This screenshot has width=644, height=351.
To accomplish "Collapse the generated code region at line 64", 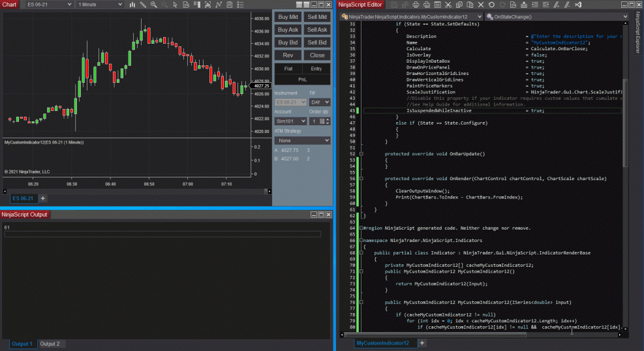I will (x=363, y=228).
